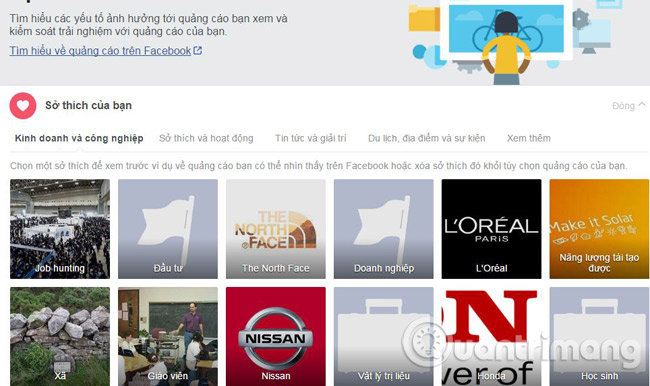The width and height of the screenshot is (650, 386).
Task: Go to 'Du lịch, địa điểm và sự kiện' tab
Action: (427, 138)
